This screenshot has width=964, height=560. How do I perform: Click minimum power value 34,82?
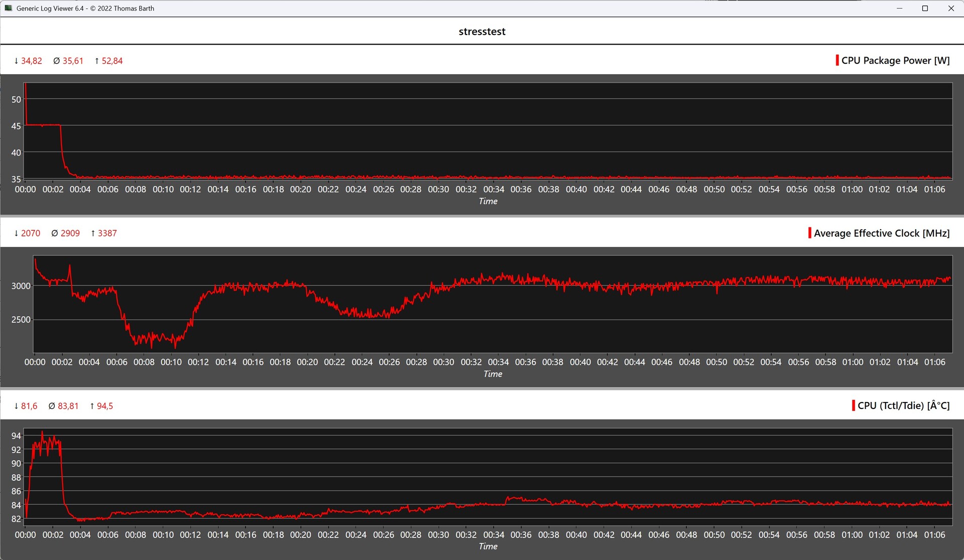(x=31, y=61)
